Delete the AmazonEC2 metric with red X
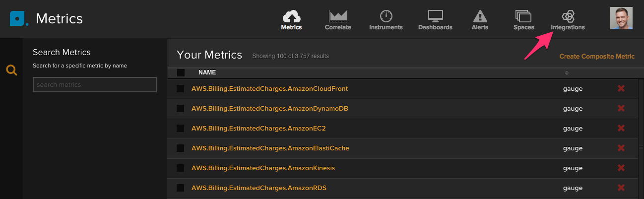Viewport: 644px width, 199px height. [621, 129]
